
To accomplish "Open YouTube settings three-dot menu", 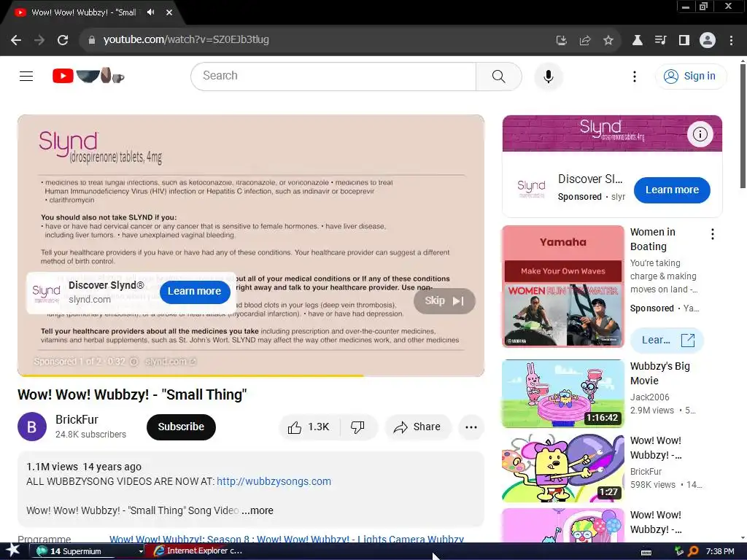I will pyautogui.click(x=634, y=76).
